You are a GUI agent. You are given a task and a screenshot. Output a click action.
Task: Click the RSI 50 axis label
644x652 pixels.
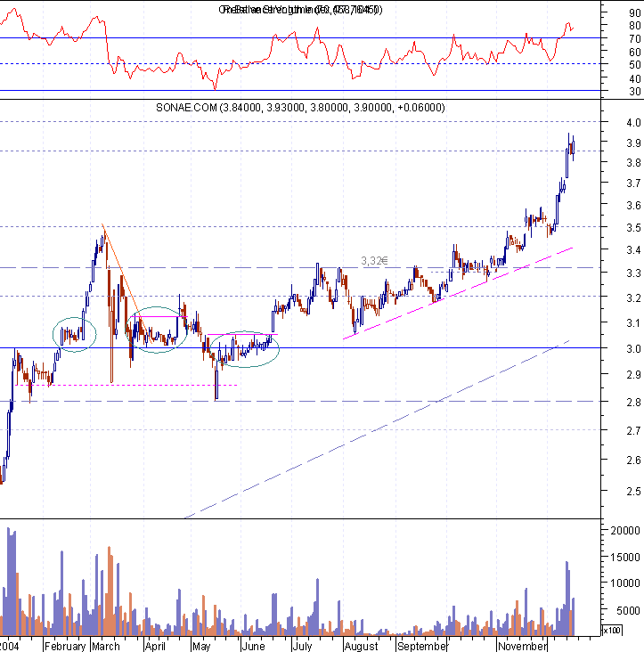(x=635, y=65)
